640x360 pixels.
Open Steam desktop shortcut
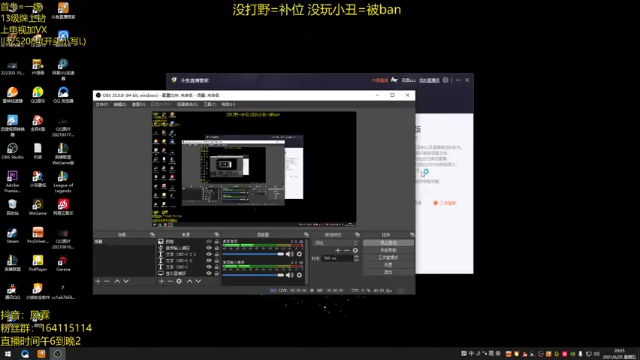tap(12, 235)
